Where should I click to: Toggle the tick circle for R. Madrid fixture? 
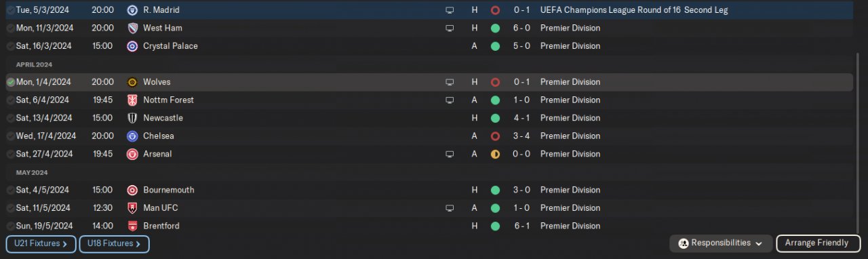pos(11,10)
